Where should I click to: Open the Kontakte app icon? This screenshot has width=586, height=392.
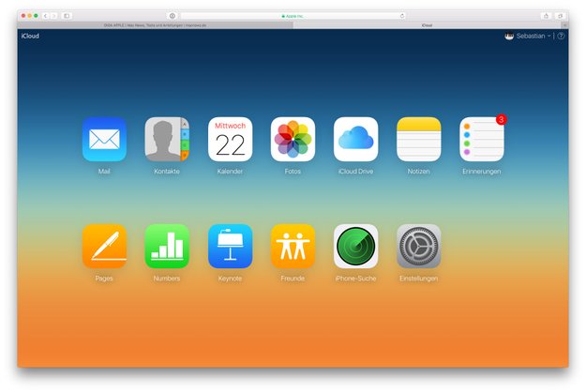click(x=167, y=139)
